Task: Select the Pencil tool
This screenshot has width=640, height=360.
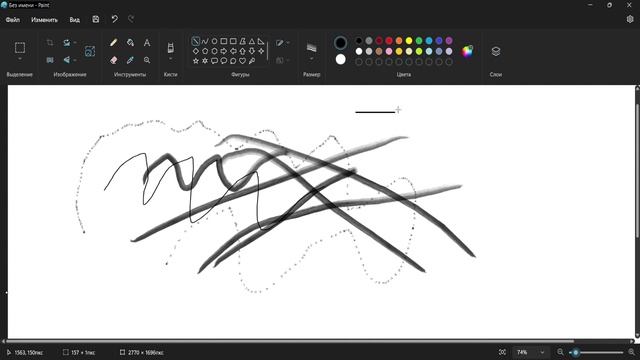Action: 113,42
